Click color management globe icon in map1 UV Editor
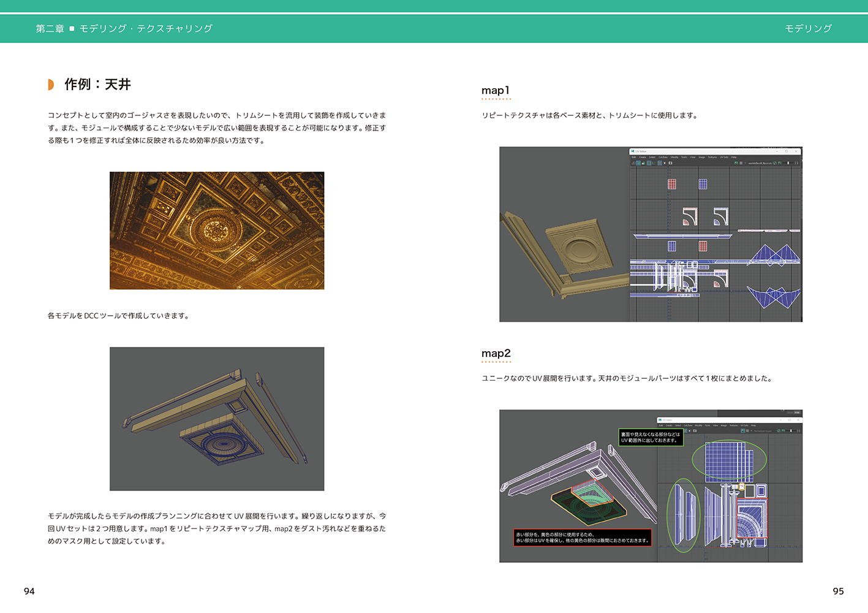The width and height of the screenshot is (868, 613). 775,163
